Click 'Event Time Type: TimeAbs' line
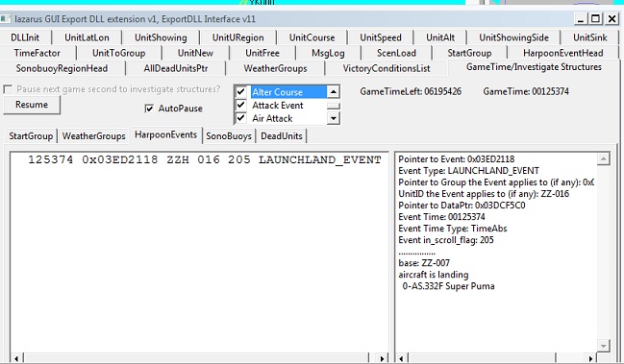The image size is (624, 364). tap(453, 228)
